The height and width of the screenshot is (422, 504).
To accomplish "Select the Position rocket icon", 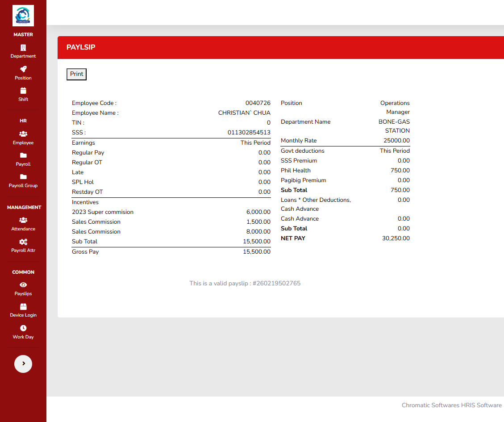I will pyautogui.click(x=23, y=69).
